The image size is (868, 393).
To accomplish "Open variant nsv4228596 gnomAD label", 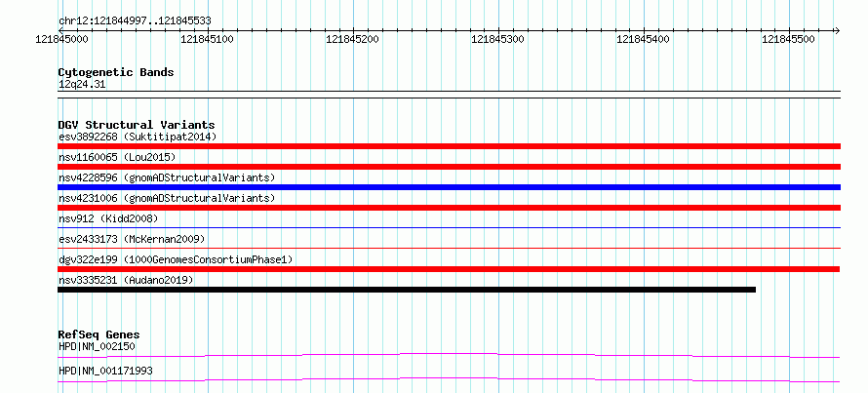I will [167, 177].
